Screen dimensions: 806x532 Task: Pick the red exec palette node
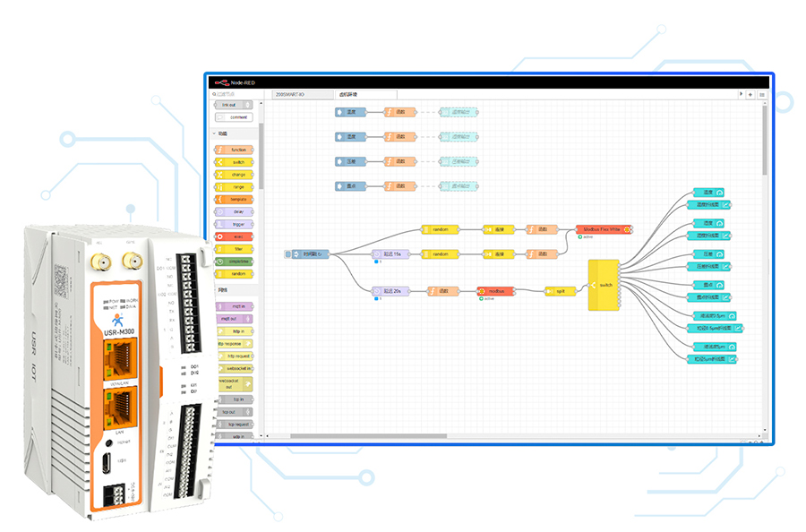pos(234,237)
